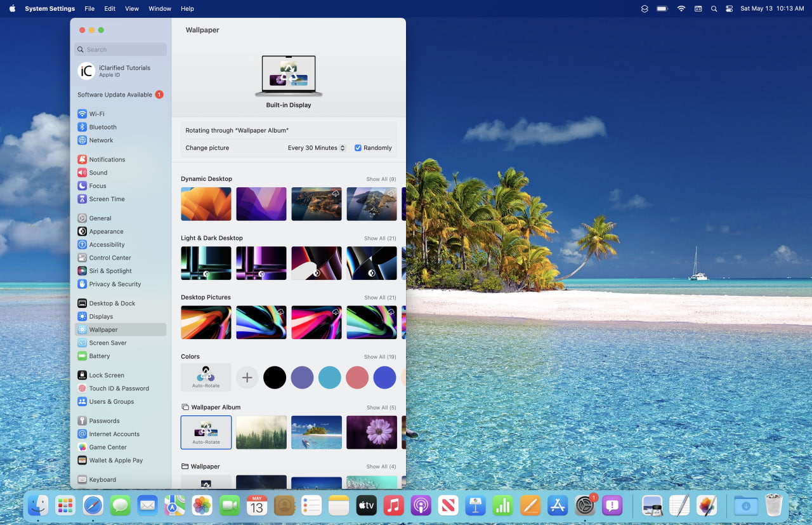Viewport: 812px width, 525px height.
Task: Open Wi-Fi settings in the sidebar
Action: pyautogui.click(x=97, y=114)
